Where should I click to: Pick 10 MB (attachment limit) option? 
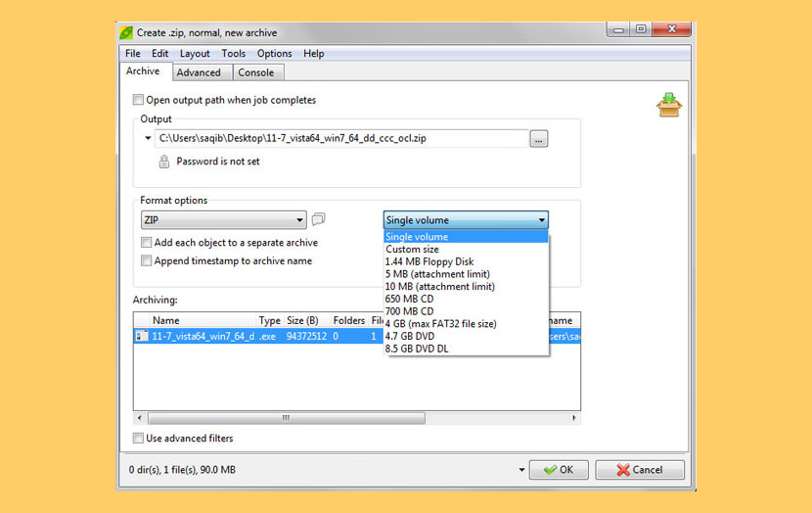pyautogui.click(x=466, y=287)
